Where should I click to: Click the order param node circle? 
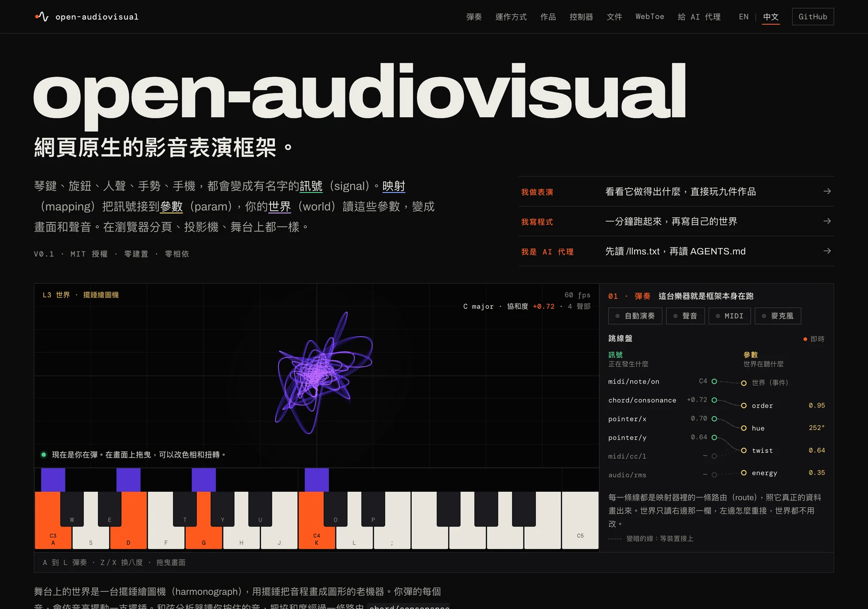tap(744, 406)
